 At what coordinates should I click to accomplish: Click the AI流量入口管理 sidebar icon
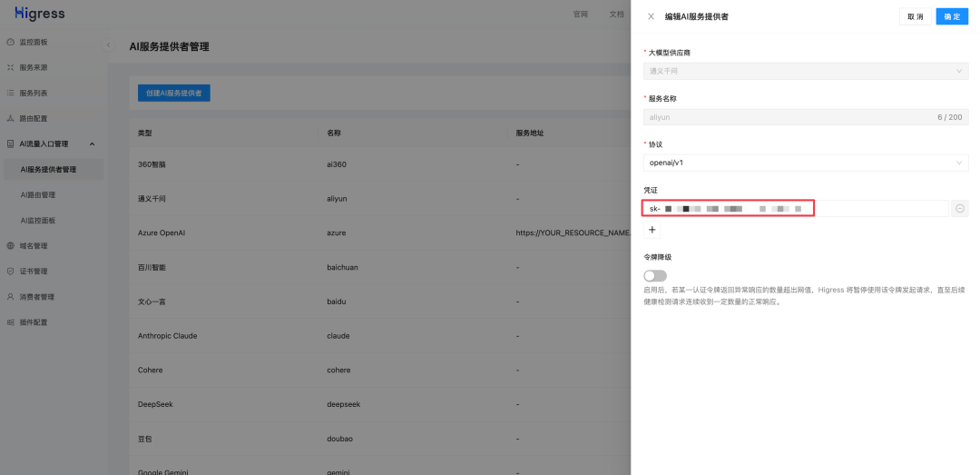click(10, 143)
